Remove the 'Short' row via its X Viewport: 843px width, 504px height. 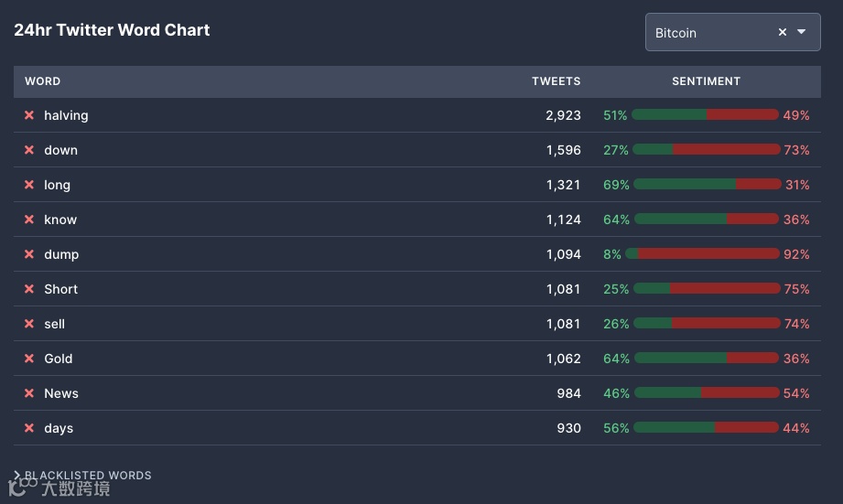coord(29,289)
